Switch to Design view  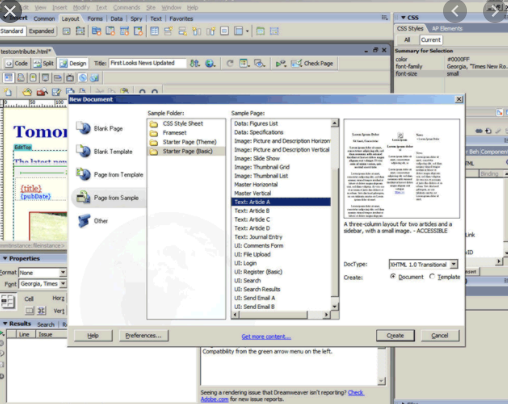73,63
